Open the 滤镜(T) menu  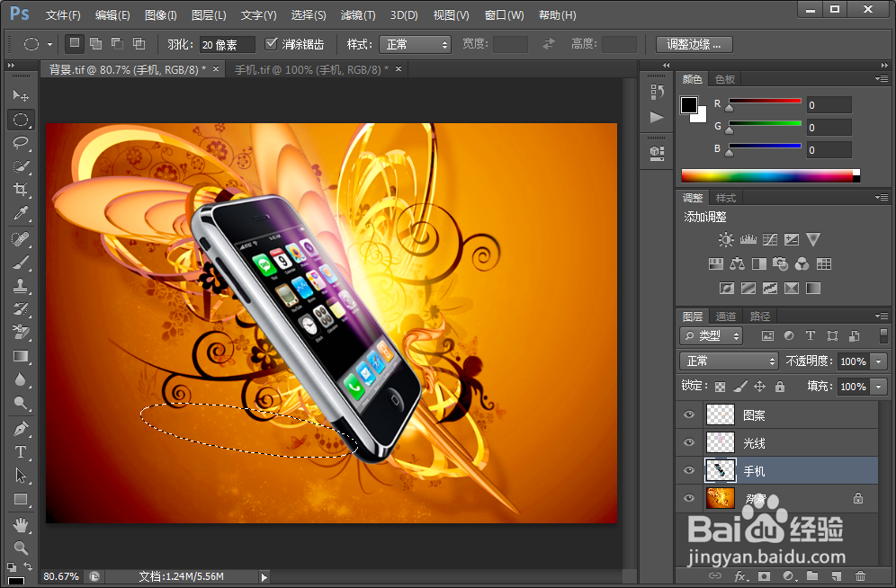click(358, 15)
